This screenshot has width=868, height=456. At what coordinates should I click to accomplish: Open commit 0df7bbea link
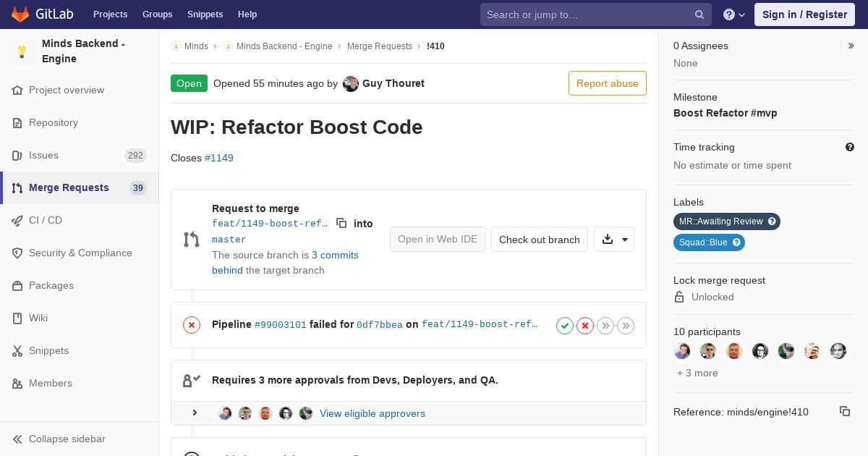point(380,325)
